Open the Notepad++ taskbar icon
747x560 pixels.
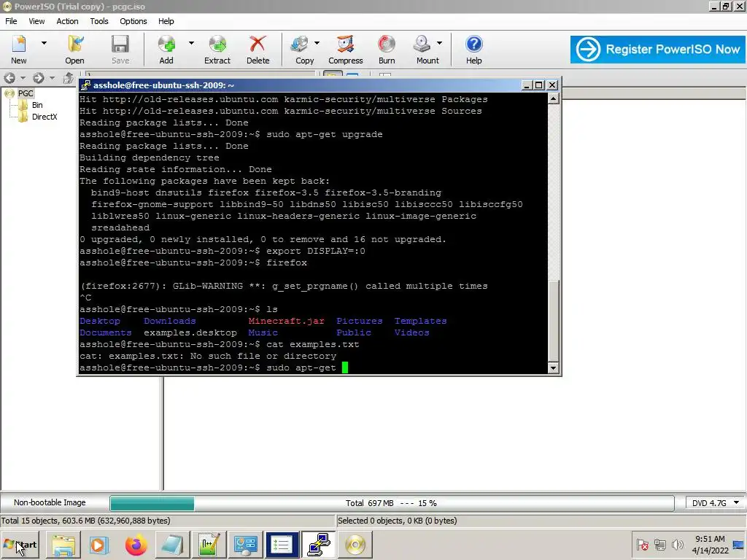coord(209,545)
